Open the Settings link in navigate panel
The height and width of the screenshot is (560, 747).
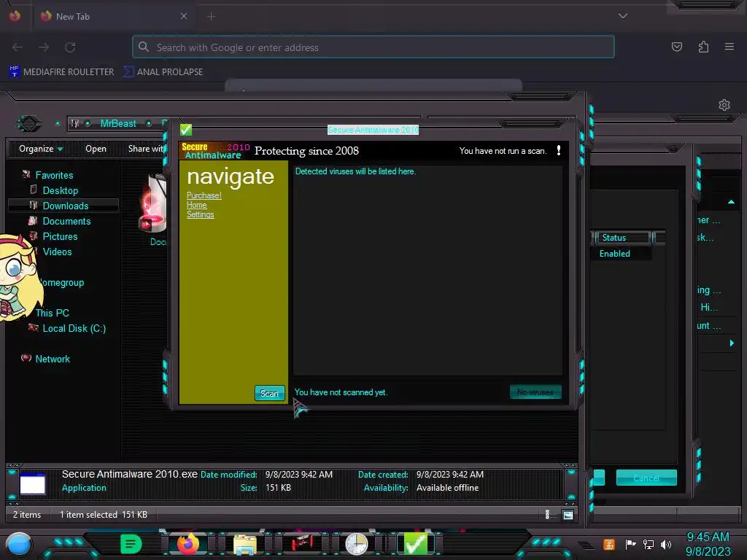pos(200,214)
